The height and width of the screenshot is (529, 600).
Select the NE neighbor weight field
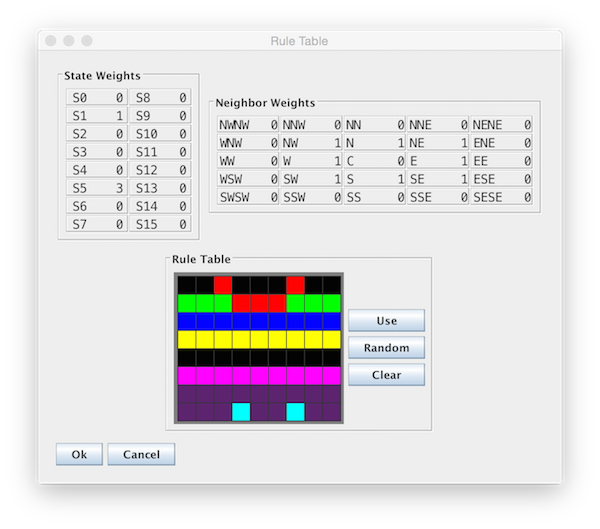coord(438,142)
